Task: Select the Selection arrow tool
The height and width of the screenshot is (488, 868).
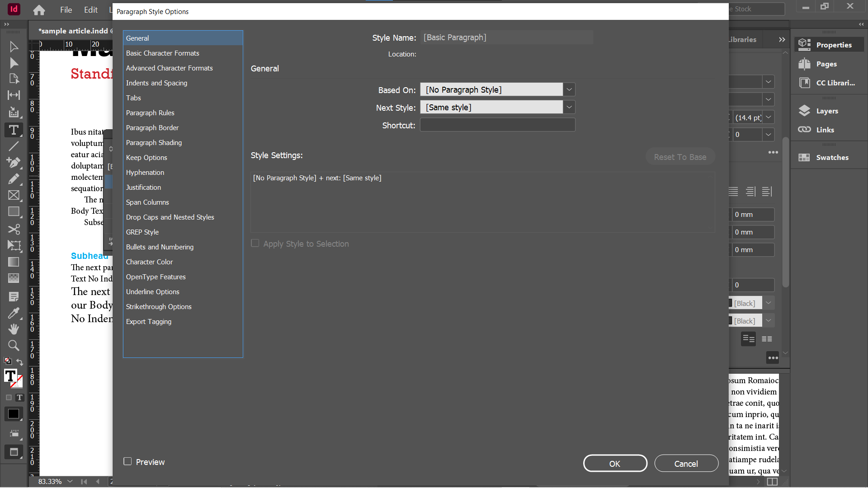Action: (x=14, y=47)
